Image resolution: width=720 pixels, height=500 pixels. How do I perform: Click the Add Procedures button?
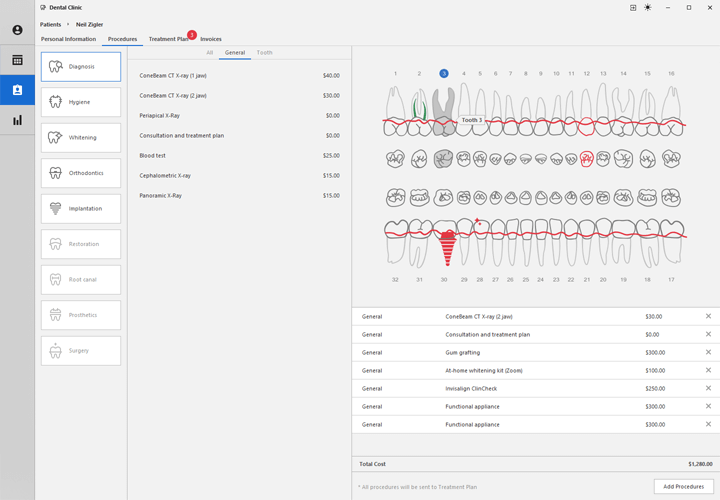[x=683, y=486]
